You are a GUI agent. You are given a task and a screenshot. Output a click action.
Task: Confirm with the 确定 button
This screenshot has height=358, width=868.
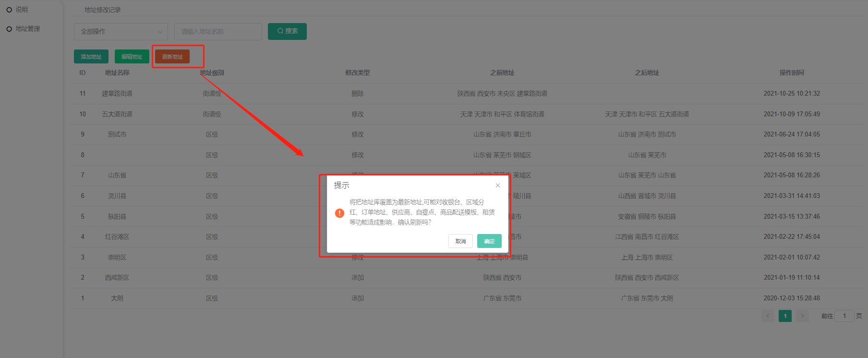(489, 241)
